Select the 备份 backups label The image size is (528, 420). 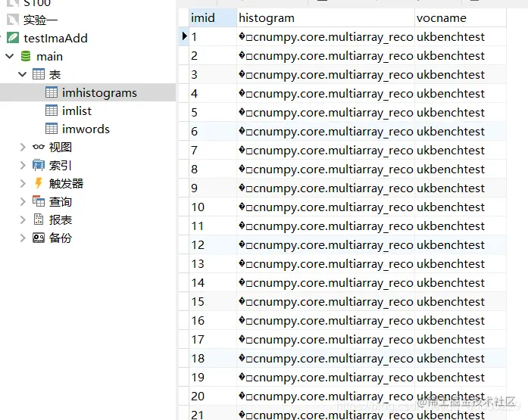[x=61, y=238]
